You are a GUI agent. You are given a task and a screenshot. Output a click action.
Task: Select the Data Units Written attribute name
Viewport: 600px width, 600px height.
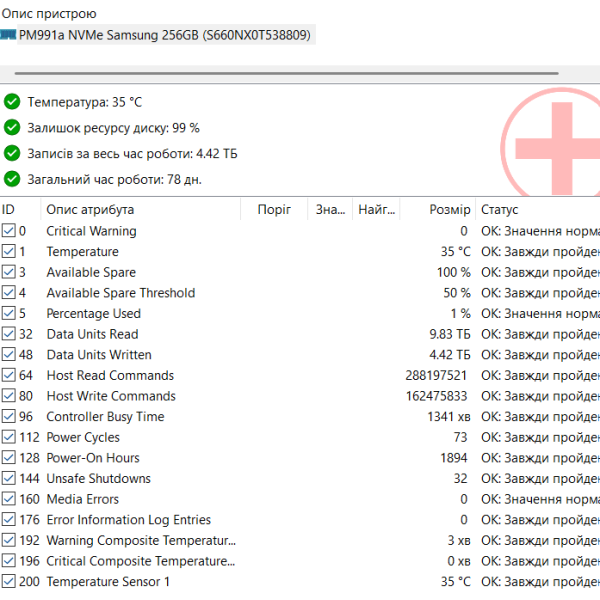point(99,355)
